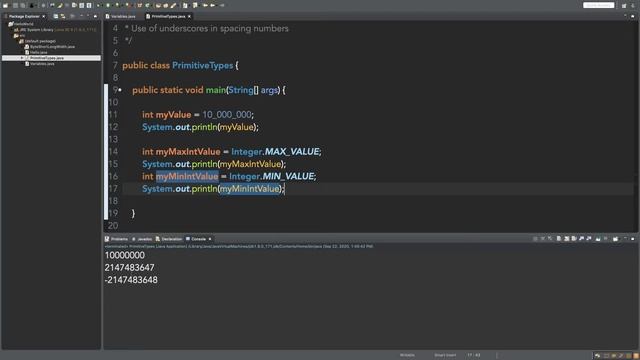Click the Smart Insert status bar entry
The width and height of the screenshot is (640, 360).
pos(445,355)
